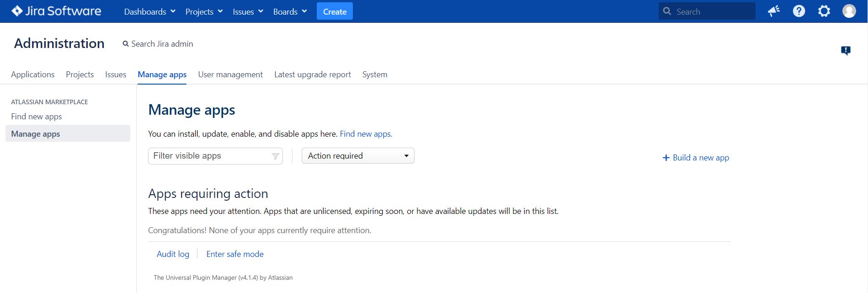Switch to the Applications tab

click(32, 75)
